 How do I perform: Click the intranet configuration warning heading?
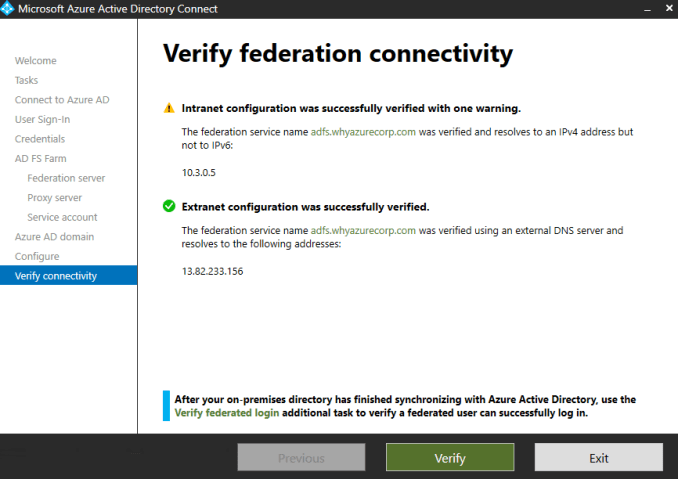coord(351,108)
